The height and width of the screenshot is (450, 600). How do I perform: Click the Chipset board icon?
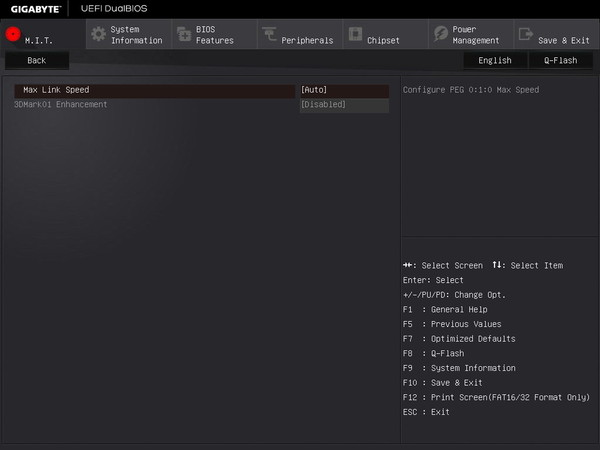click(355, 34)
